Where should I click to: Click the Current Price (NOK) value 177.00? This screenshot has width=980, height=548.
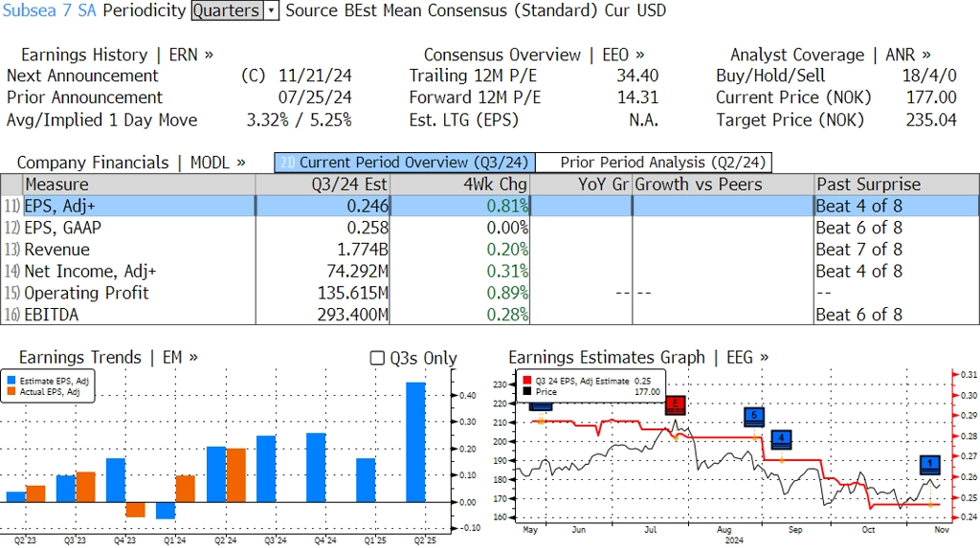pyautogui.click(x=931, y=98)
